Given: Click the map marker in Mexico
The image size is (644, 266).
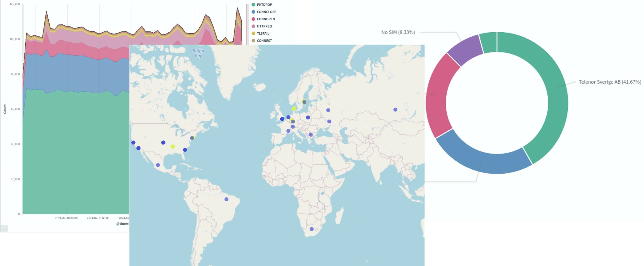Looking at the screenshot, I should [x=158, y=165].
